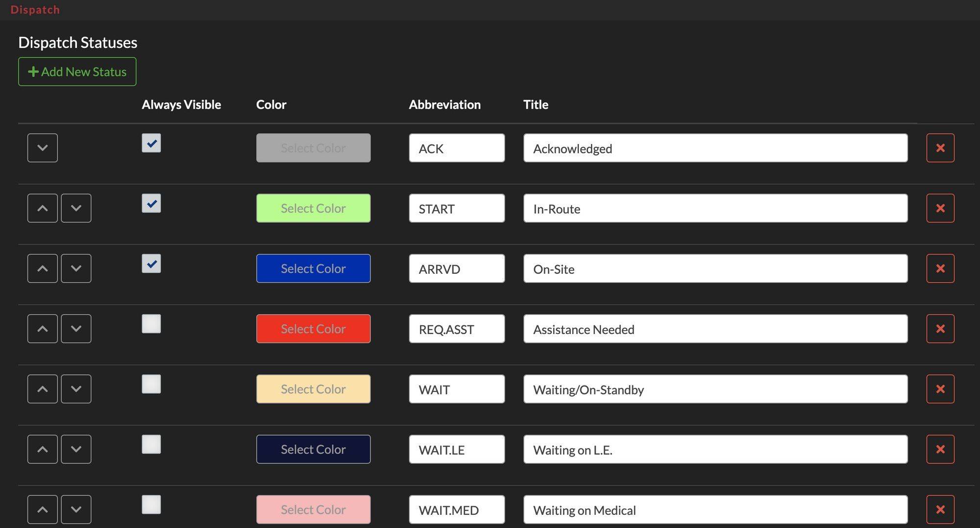Toggle Always Visible for the WAIT status

[x=151, y=384]
